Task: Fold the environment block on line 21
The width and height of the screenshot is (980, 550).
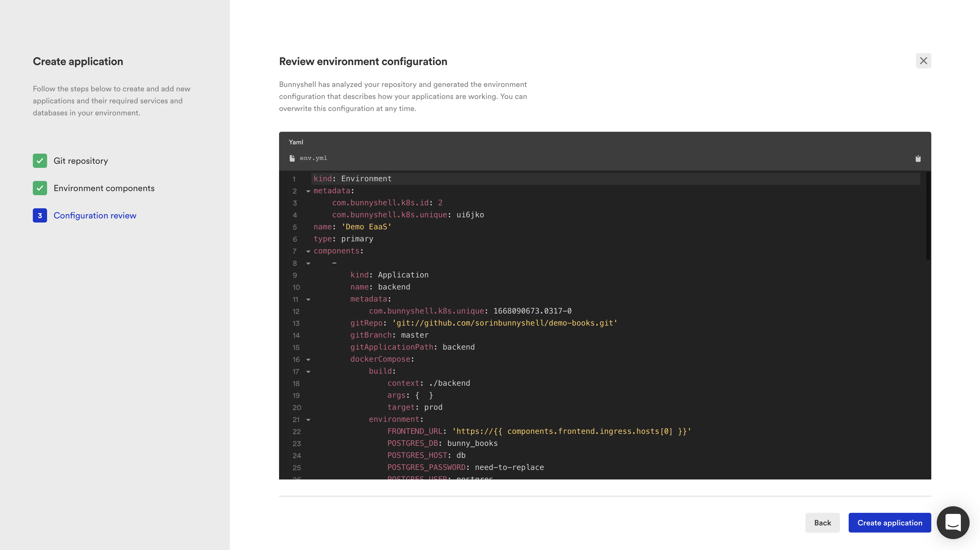Action: click(308, 420)
